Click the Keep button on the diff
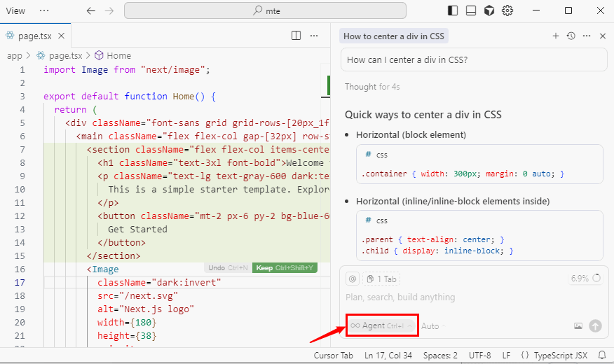This screenshot has width=614, height=364. (285, 268)
